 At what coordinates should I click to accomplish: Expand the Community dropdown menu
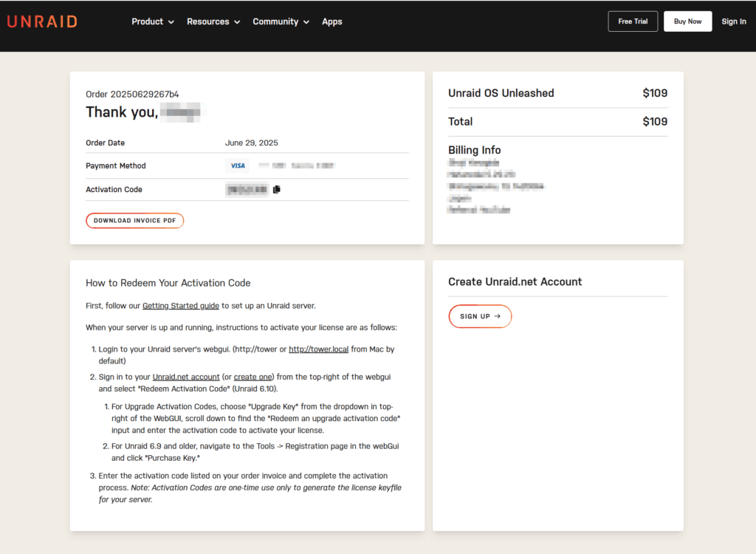[281, 21]
